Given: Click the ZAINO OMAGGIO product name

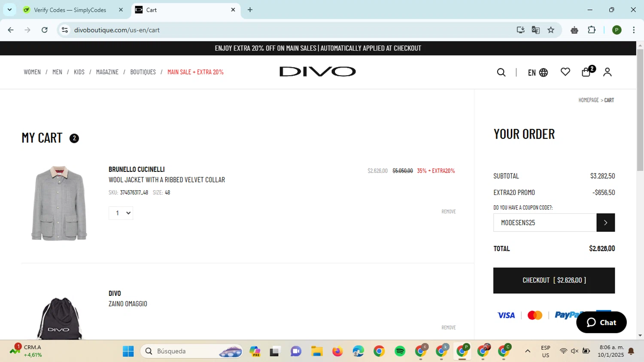Looking at the screenshot, I should (128, 304).
